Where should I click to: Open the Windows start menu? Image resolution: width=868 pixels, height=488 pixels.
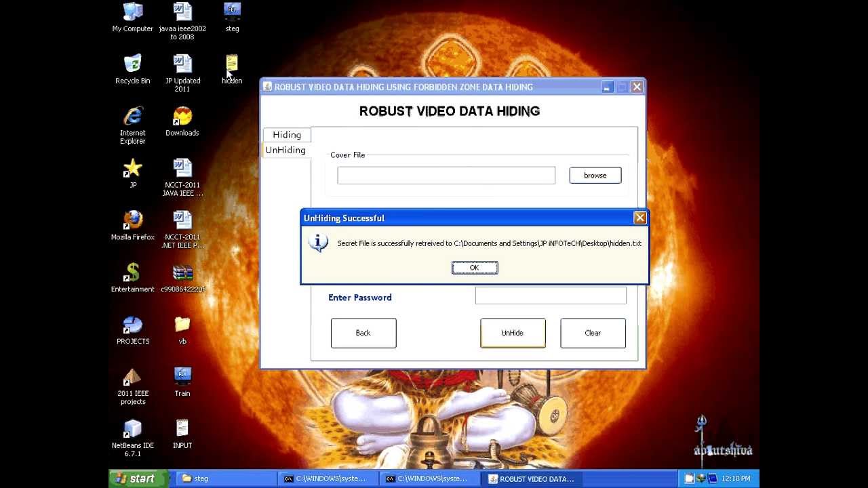(138, 479)
